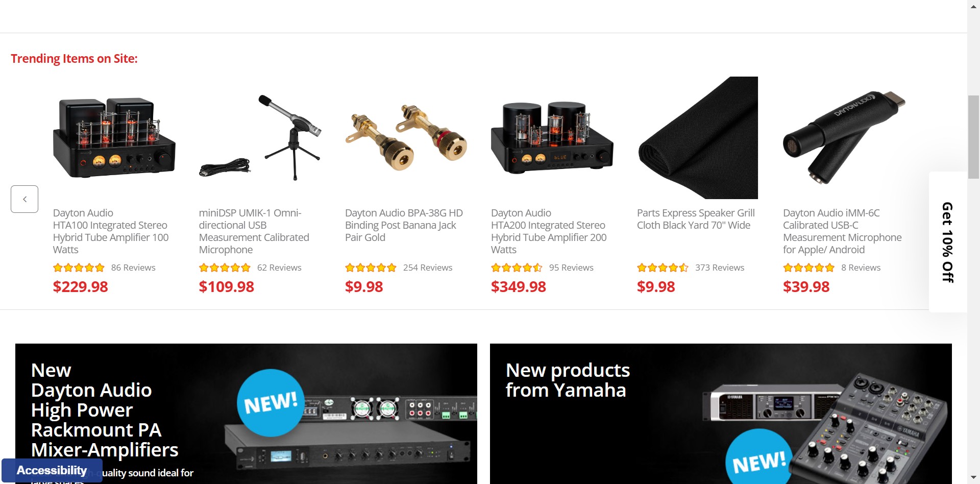The image size is (980, 484).
Task: View the 254 Reviews link
Action: tap(428, 268)
